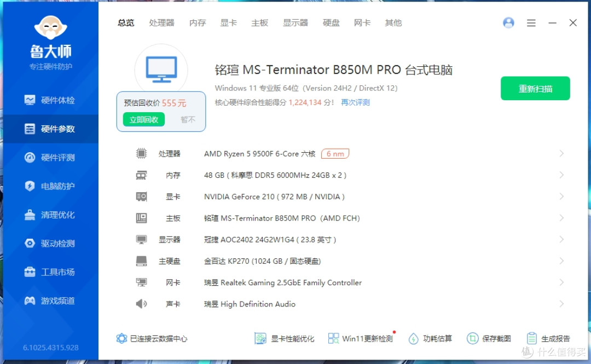
Task: Open the hamburger menu icon
Action: click(x=531, y=23)
